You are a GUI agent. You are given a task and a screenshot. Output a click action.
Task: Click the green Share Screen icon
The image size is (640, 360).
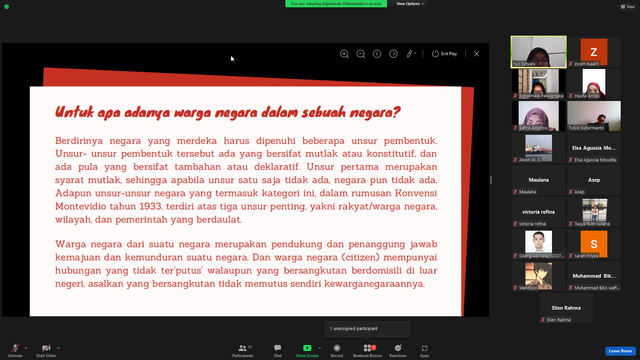(307, 348)
